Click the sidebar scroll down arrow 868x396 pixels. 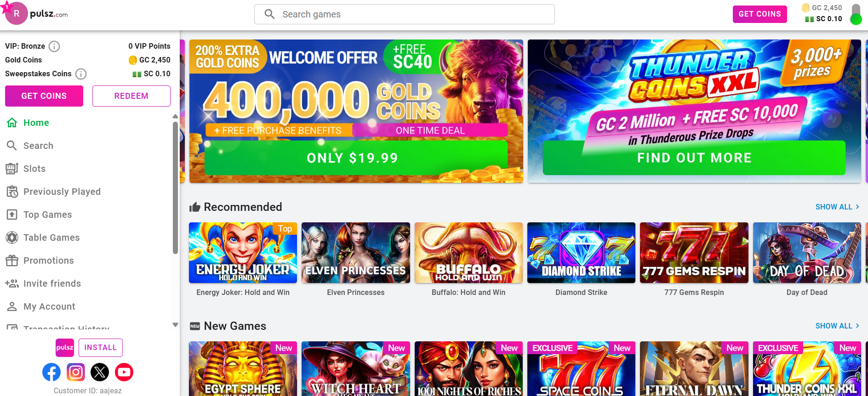point(175,325)
